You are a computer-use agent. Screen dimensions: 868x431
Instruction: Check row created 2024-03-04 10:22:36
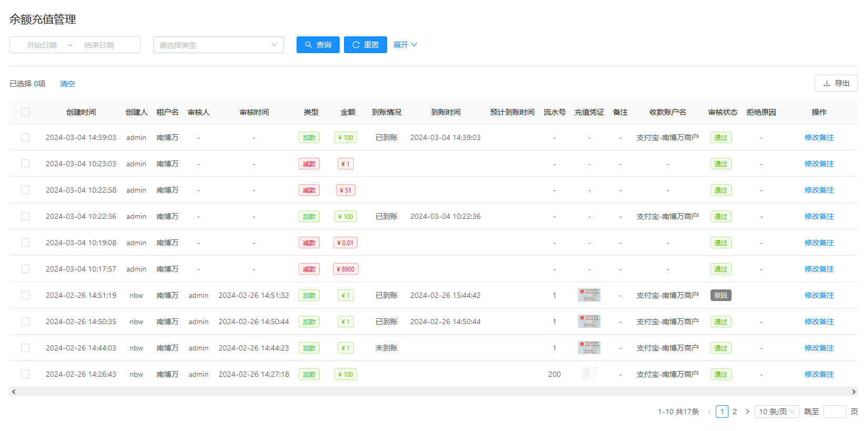[x=25, y=216]
